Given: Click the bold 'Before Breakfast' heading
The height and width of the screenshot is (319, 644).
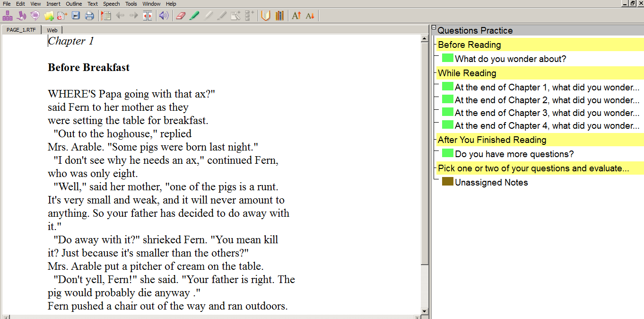Looking at the screenshot, I should pos(89,68).
